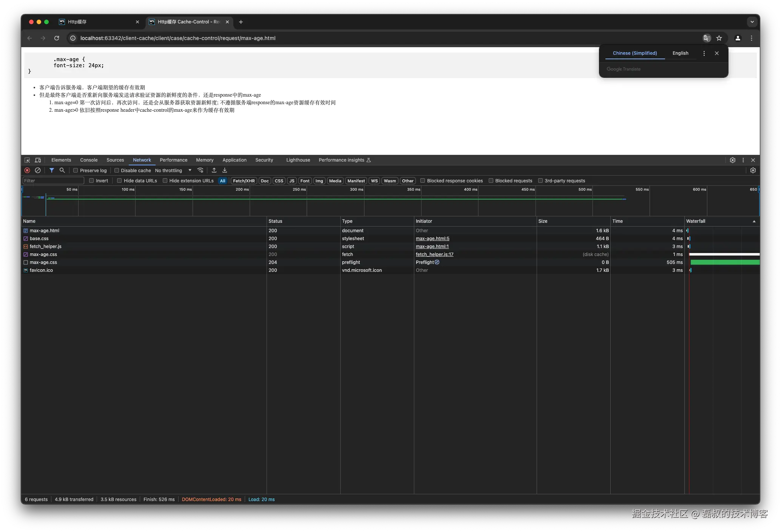Open the network conditions wifi icon
This screenshot has width=781, height=532.
click(201, 170)
